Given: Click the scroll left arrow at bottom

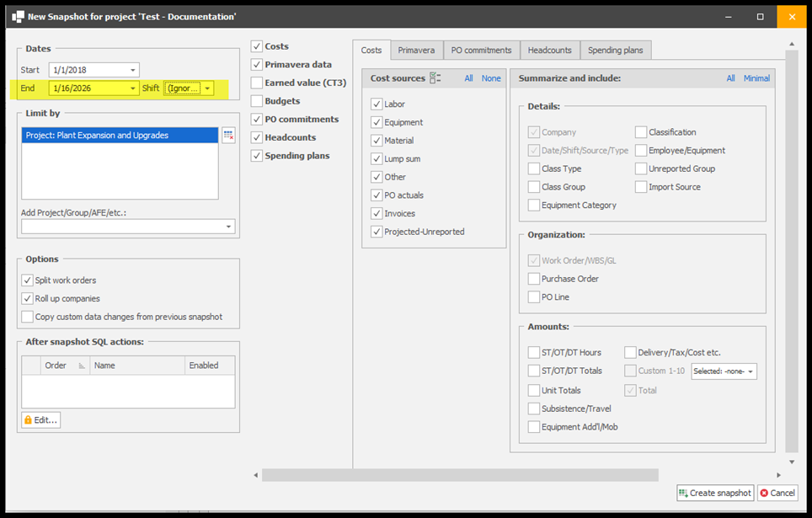Looking at the screenshot, I should (256, 475).
